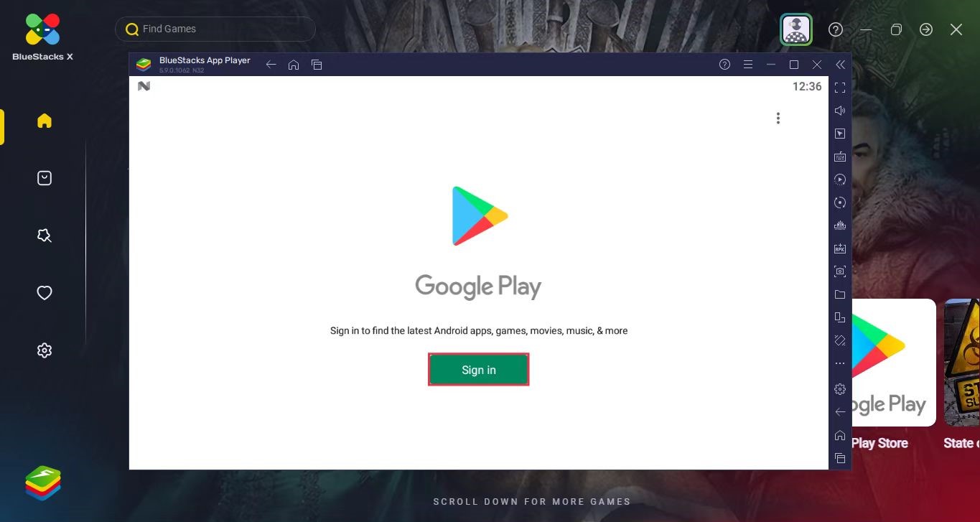Open the Play Store game tile
Viewport: 980px width, 522px height.
pos(894,363)
